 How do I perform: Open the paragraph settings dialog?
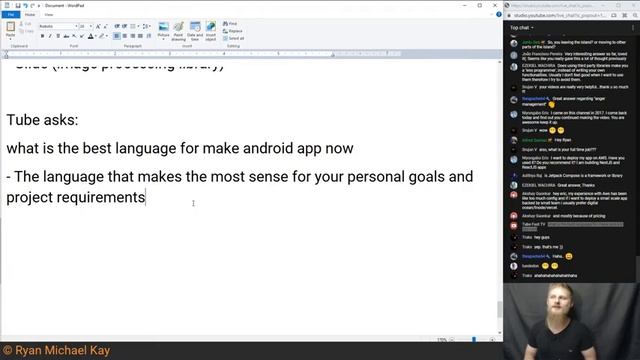(x=149, y=36)
